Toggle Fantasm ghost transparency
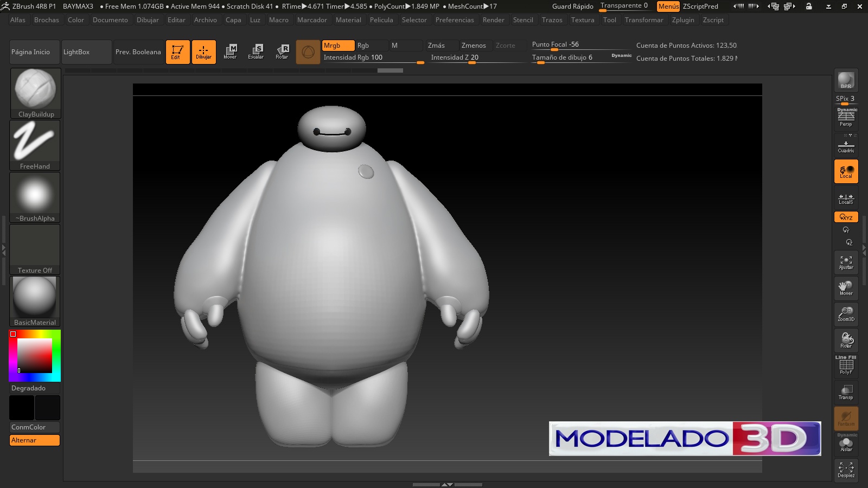868x488 pixels. (846, 419)
